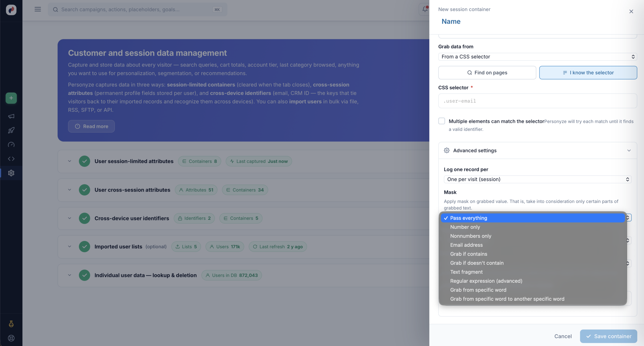Click green check beside User session-limited attributes
The image size is (644, 346).
(x=84, y=161)
